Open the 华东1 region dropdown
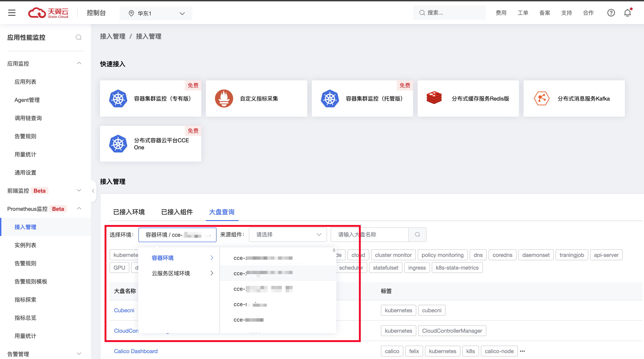 point(156,13)
